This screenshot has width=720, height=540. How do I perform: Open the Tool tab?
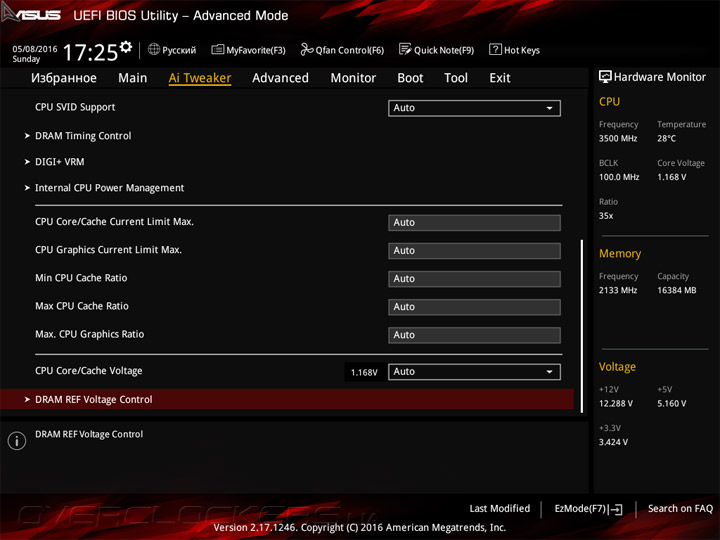tap(456, 78)
